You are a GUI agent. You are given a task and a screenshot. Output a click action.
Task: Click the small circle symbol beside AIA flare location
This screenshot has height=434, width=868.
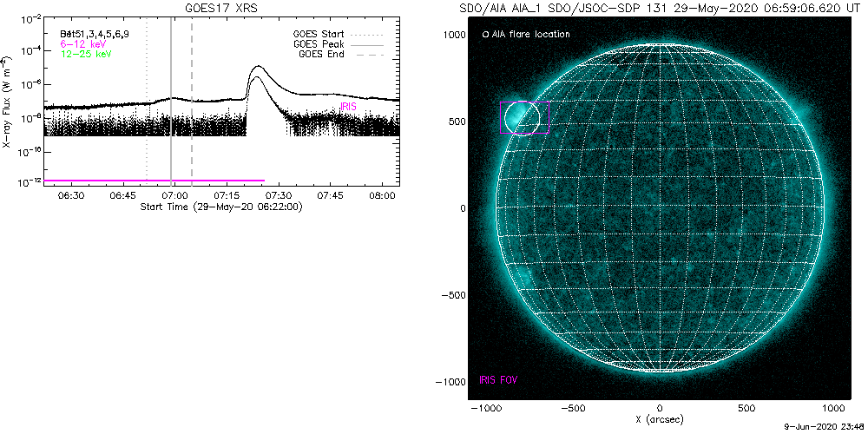pyautogui.click(x=484, y=35)
